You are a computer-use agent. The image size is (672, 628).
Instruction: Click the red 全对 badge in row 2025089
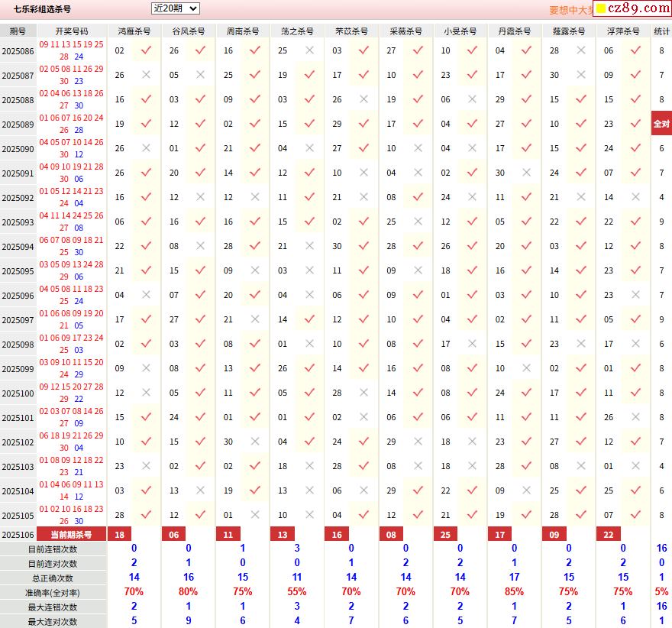coord(662,124)
